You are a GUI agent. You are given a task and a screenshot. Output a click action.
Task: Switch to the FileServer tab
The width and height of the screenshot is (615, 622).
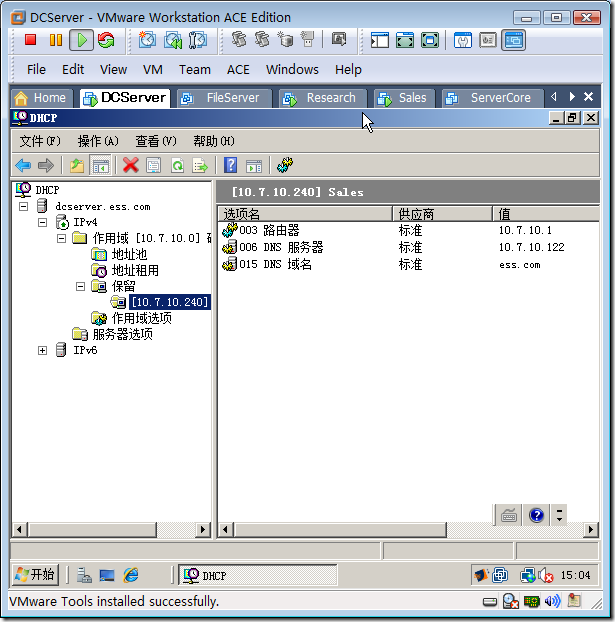point(225,98)
